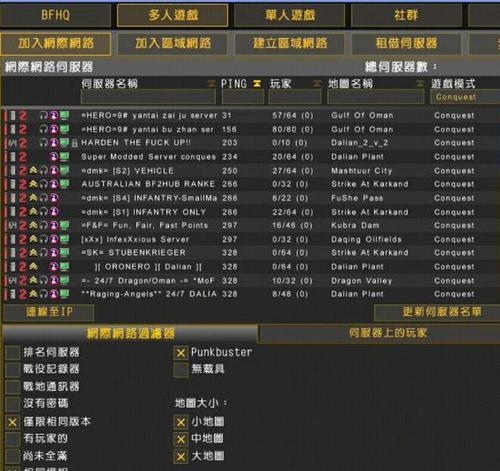Click the 地圖名稱 column sort arrow
500x471 pixels.
coord(420,84)
